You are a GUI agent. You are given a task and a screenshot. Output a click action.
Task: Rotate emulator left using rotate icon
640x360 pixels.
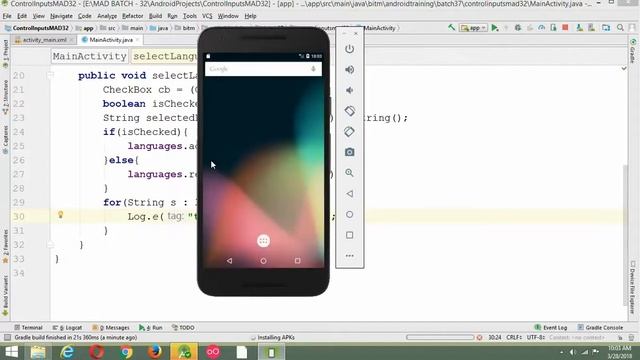pos(349,111)
